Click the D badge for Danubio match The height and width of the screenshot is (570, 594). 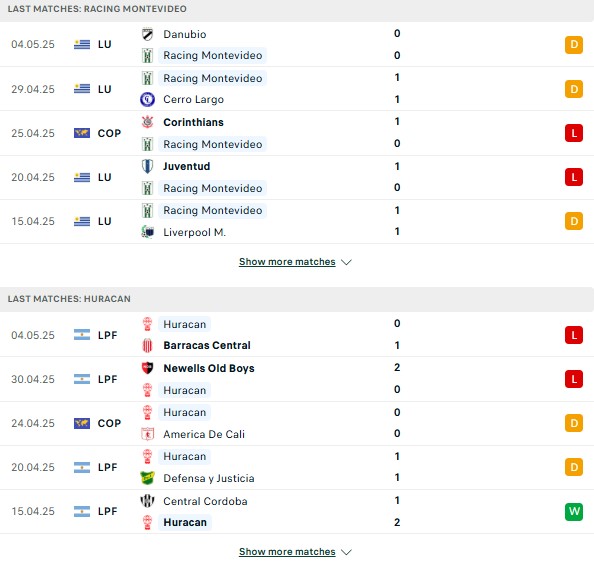pyautogui.click(x=574, y=45)
